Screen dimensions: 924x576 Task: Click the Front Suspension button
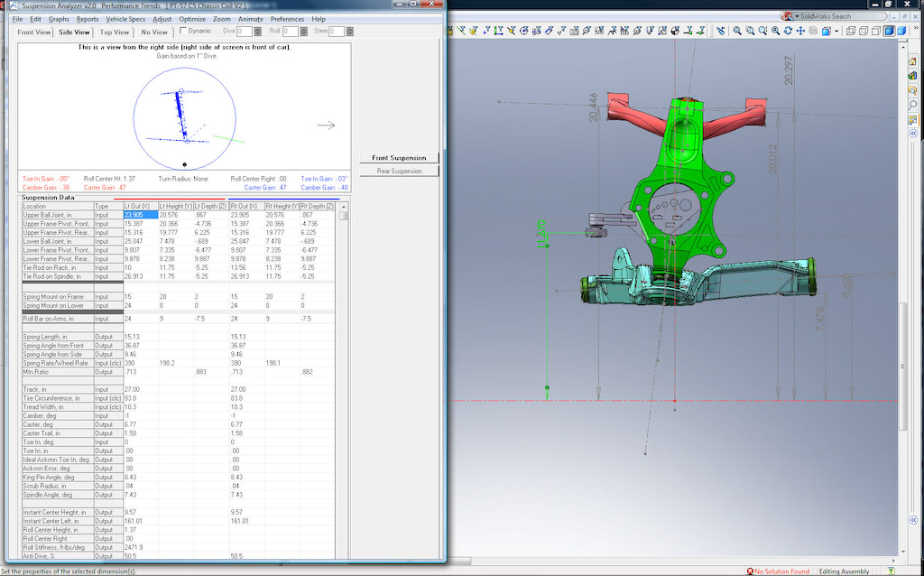click(x=397, y=158)
